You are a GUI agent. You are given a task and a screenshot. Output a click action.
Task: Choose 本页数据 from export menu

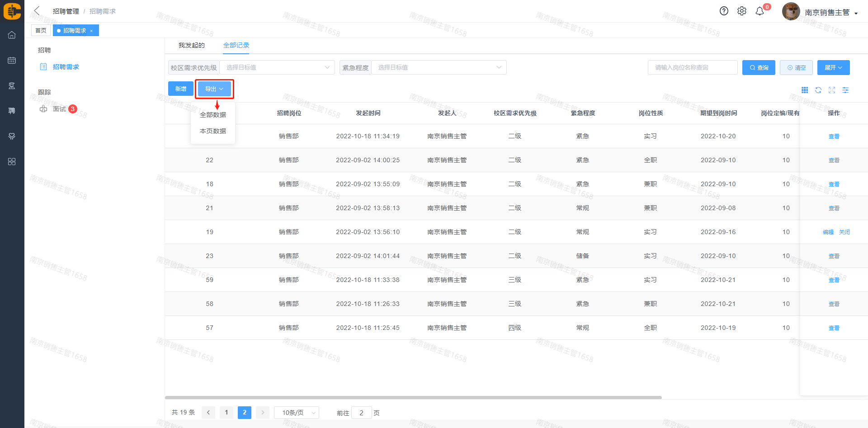pyautogui.click(x=213, y=131)
